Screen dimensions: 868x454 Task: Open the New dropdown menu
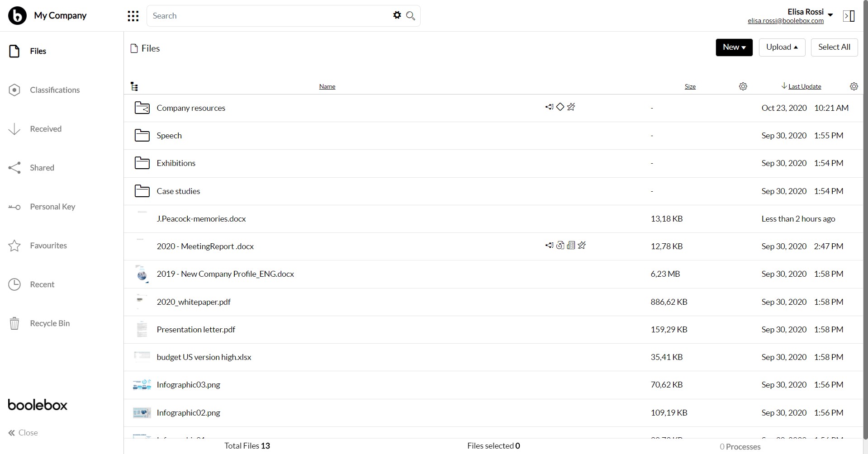tap(733, 47)
